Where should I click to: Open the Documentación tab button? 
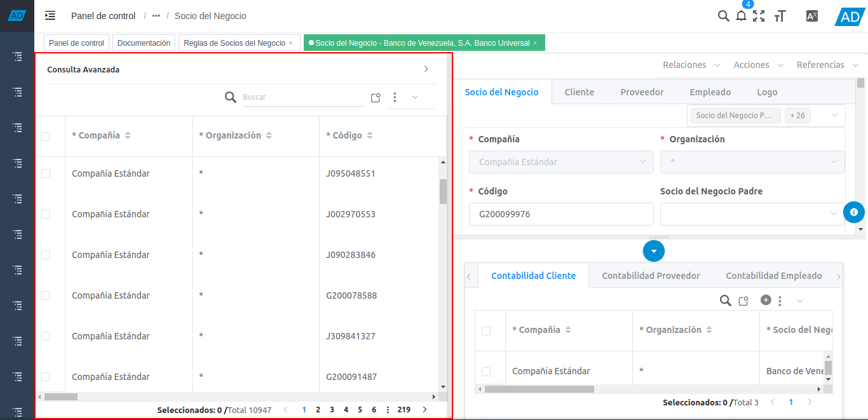coord(144,43)
